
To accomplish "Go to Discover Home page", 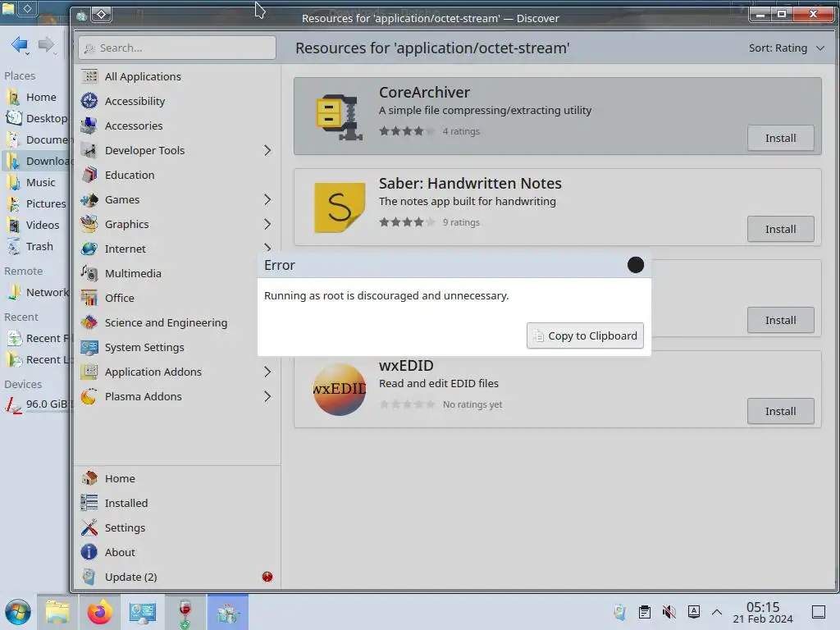I will point(177,478).
